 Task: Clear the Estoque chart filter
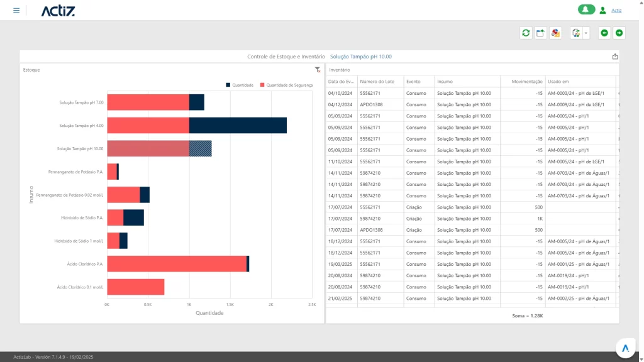click(x=318, y=70)
